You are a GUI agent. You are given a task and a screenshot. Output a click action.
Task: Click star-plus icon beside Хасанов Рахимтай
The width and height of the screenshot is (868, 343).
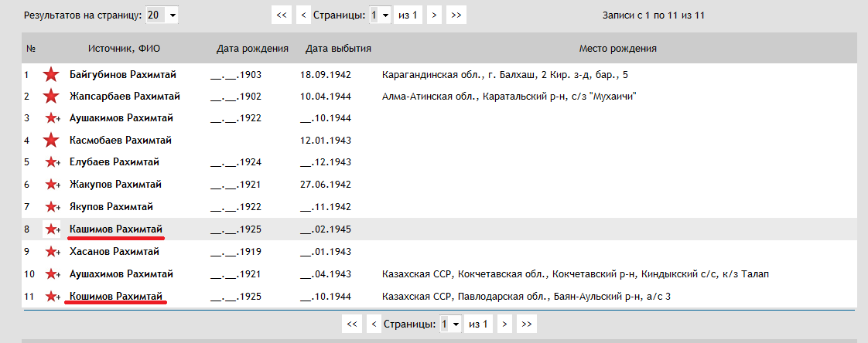(x=53, y=253)
